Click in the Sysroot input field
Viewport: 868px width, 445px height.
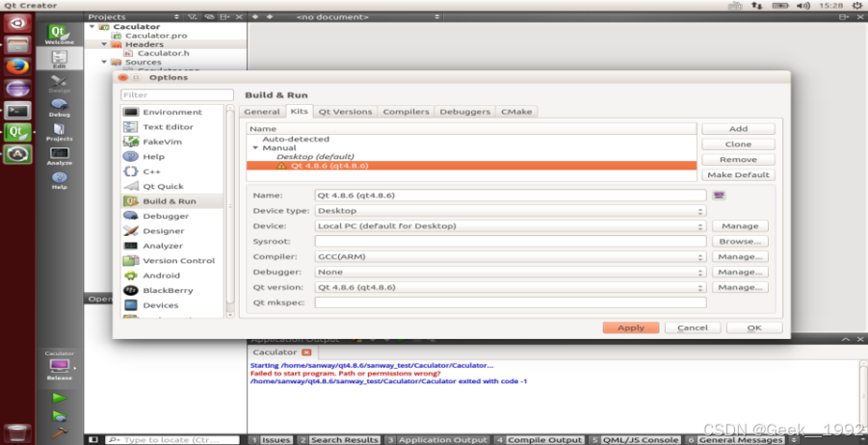click(x=511, y=242)
